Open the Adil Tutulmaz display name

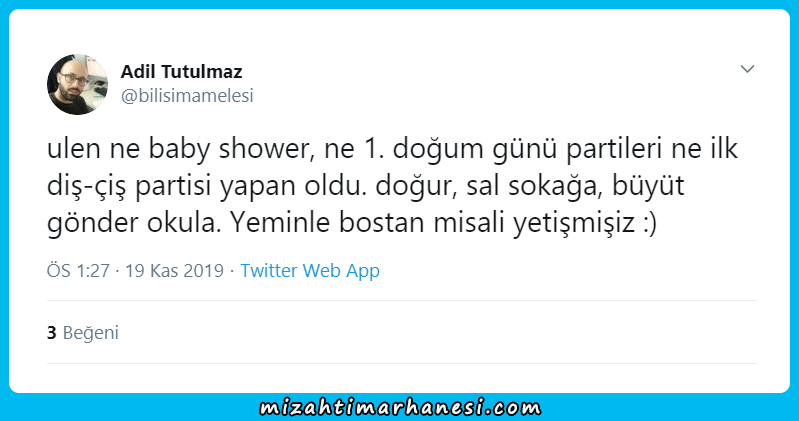[181, 72]
